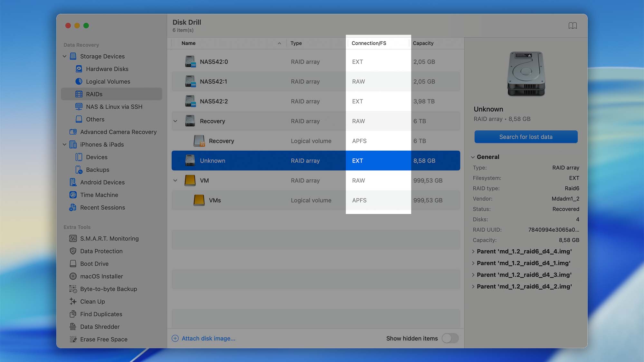Open the Recent Sessions label
This screenshot has width=644, height=362.
102,208
